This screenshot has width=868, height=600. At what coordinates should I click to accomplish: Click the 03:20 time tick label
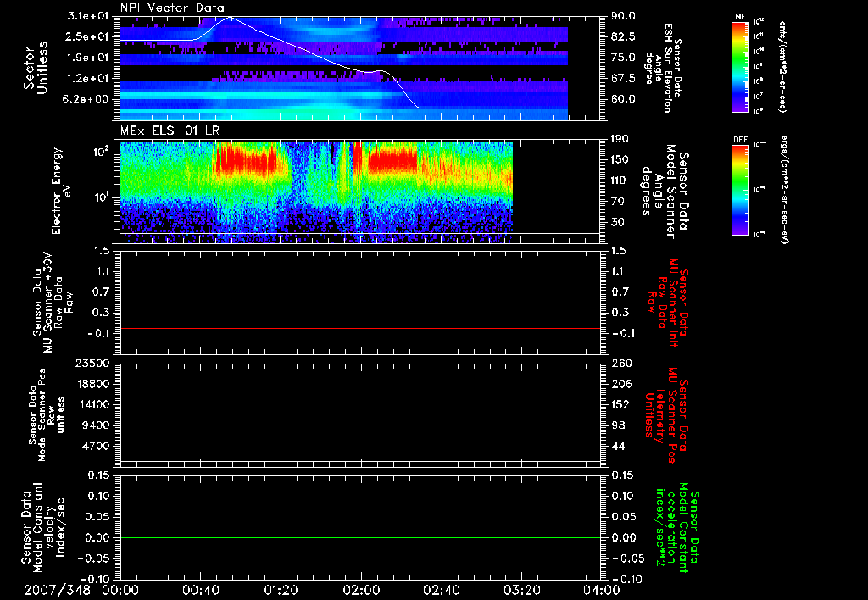click(521, 591)
